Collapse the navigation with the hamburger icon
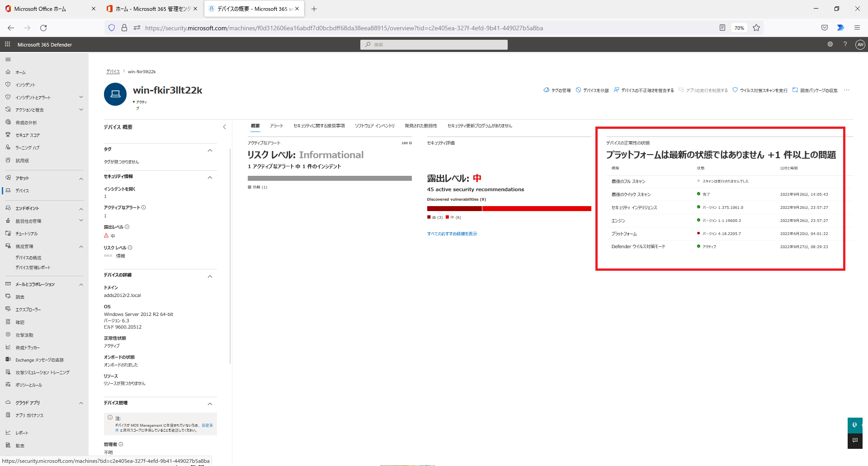This screenshot has width=868, height=466. pyautogui.click(x=8, y=60)
